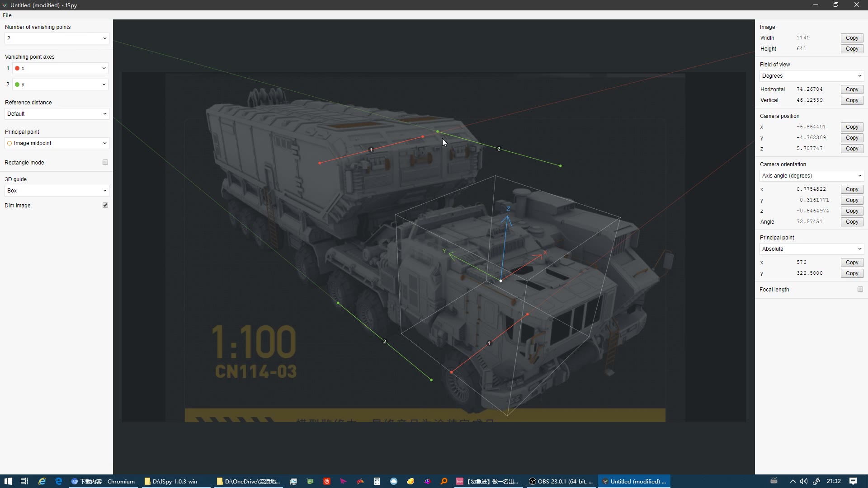Viewport: 868px width, 488px height.
Task: Click the white 3D guide origin point
Action: click(500, 281)
